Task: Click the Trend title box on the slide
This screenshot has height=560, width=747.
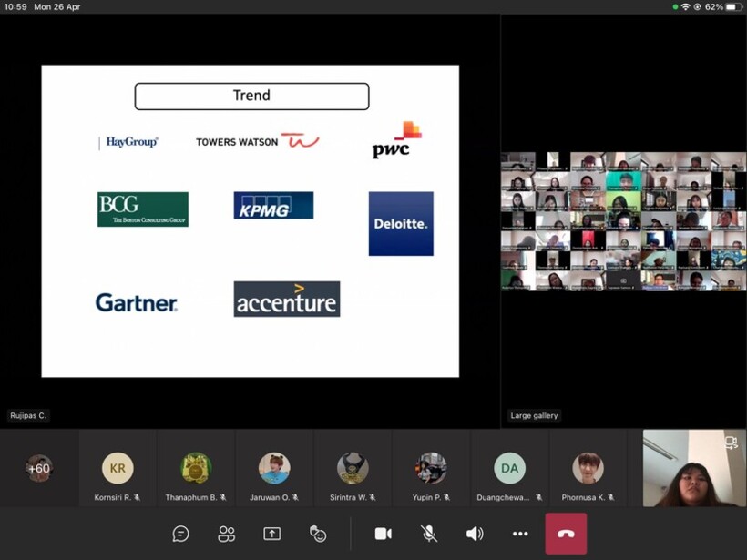Action: pos(252,97)
